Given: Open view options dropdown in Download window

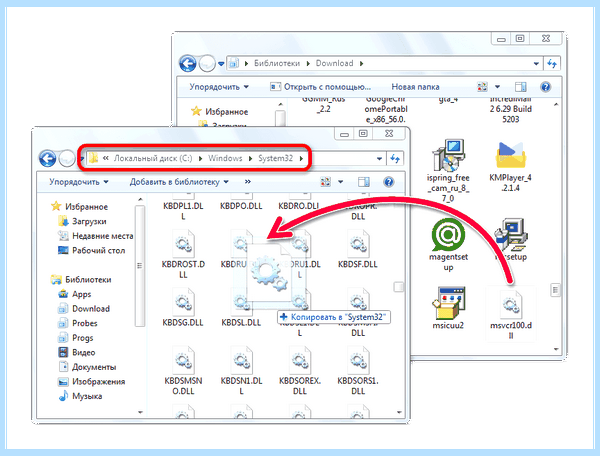Looking at the screenshot, I should [x=497, y=87].
